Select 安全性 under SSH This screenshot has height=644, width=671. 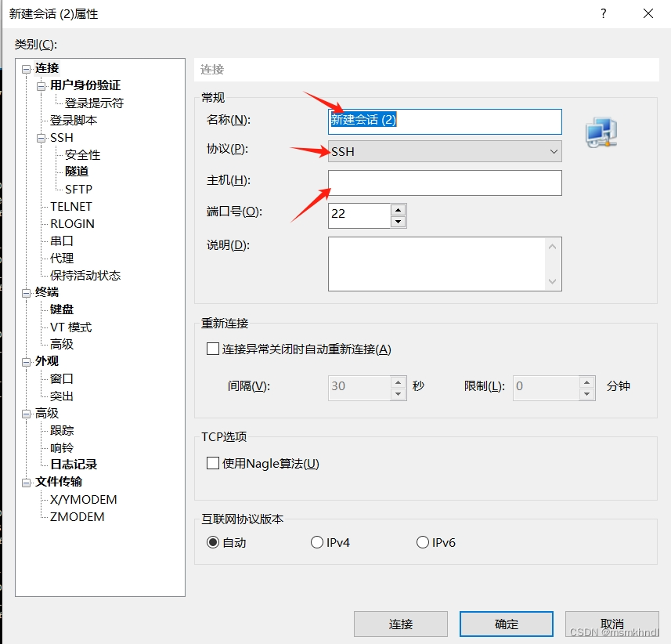(x=82, y=154)
